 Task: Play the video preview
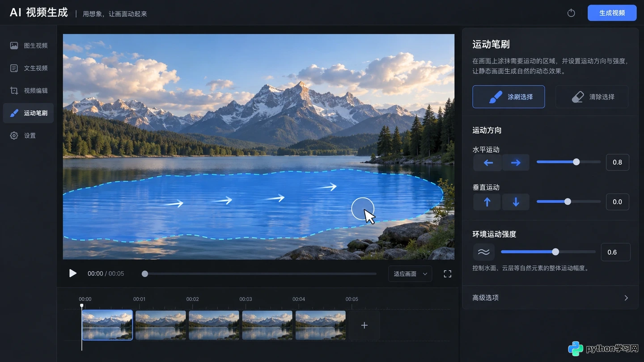pyautogui.click(x=72, y=273)
